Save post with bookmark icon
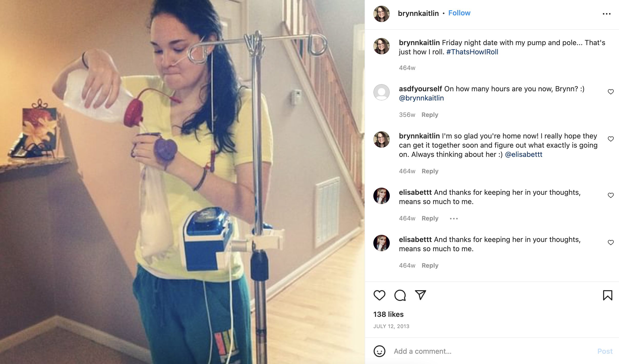The height and width of the screenshot is (364, 619). [607, 295]
